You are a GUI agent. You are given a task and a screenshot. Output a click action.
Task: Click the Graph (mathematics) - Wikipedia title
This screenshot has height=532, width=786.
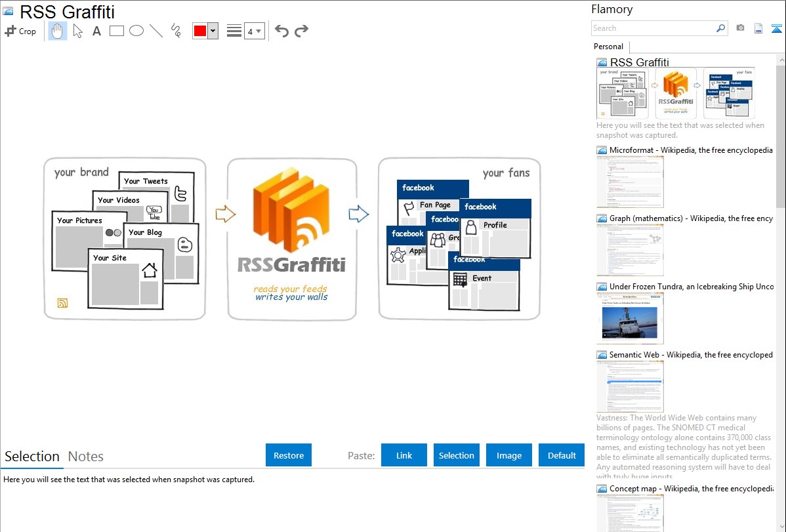pyautogui.click(x=691, y=218)
